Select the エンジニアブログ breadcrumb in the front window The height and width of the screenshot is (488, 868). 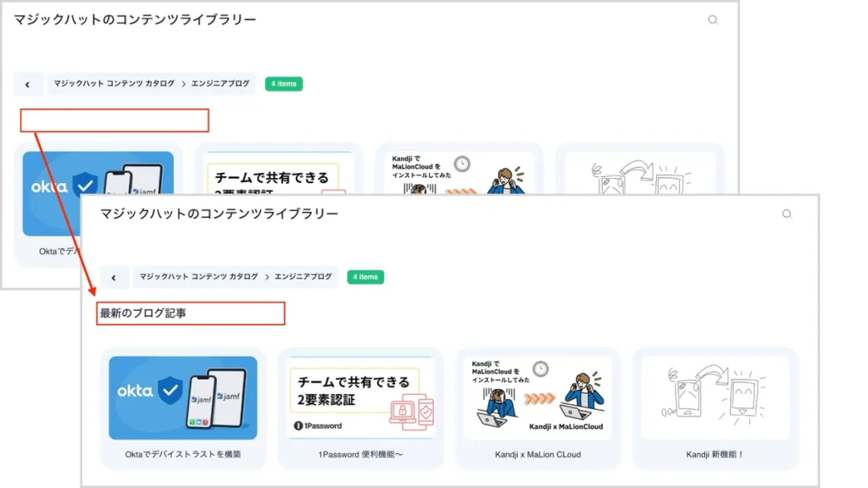coord(303,277)
